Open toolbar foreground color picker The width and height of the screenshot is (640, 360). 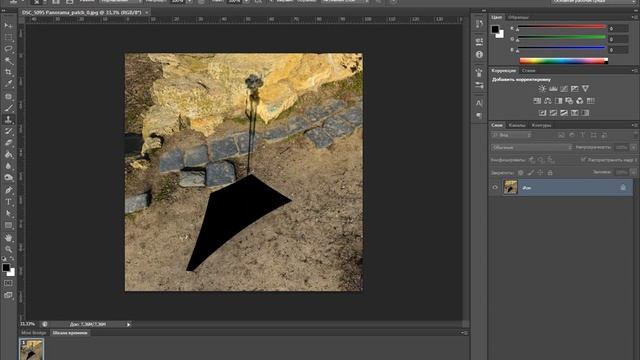click(x=6, y=268)
